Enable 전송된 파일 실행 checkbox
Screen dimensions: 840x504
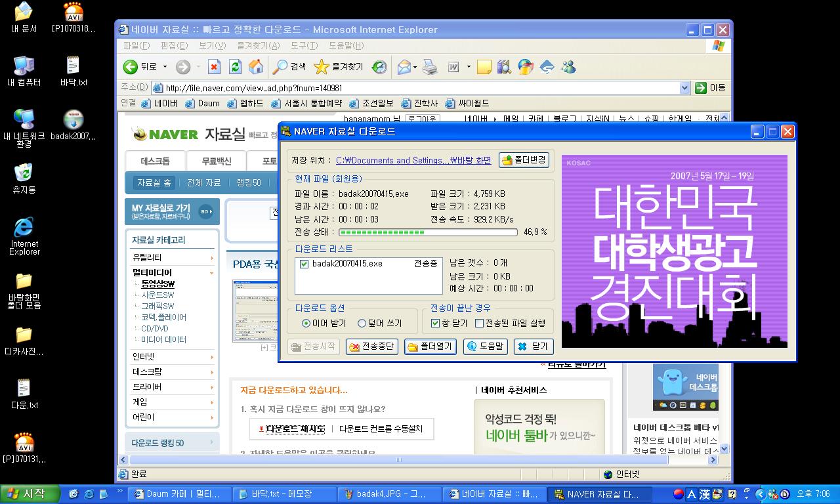point(479,323)
